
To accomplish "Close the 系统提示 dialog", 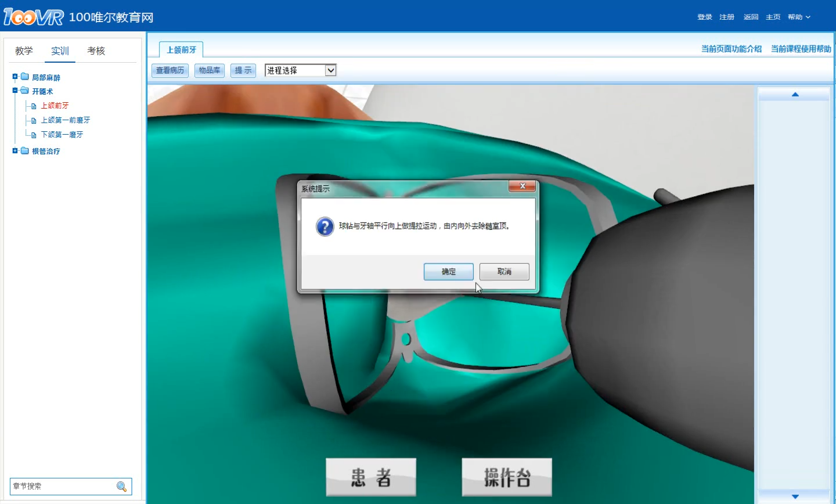I will [x=522, y=186].
